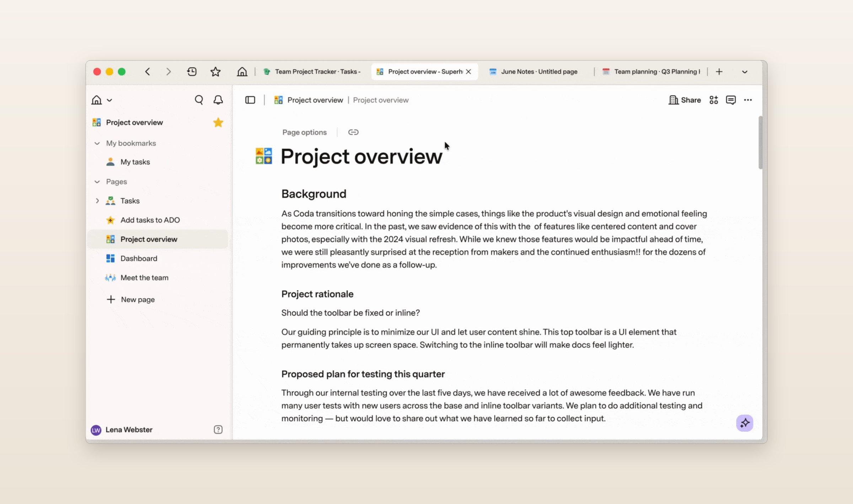Collapse the Pages section

97,182
